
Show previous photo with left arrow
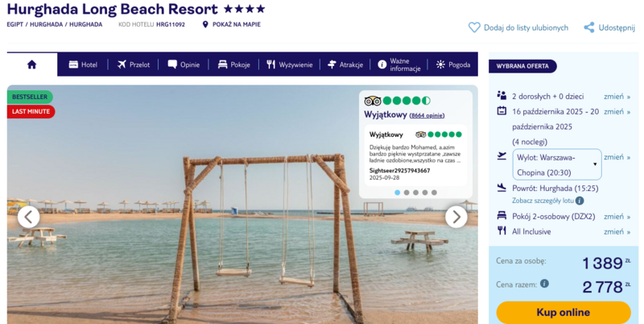[x=29, y=217]
